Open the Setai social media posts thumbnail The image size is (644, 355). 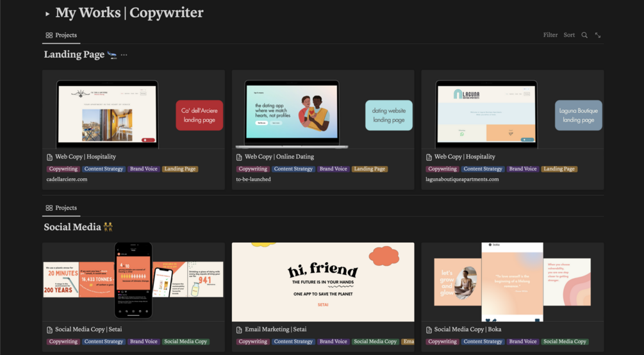point(133,282)
